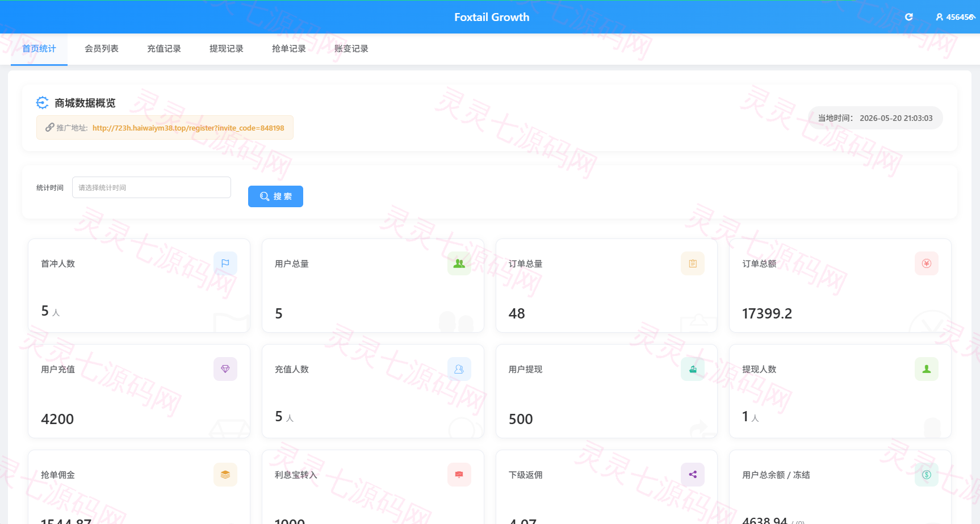Click the 用户总余额 / 冻结 card label
Viewport: 980px width, 524px height.
click(x=776, y=475)
